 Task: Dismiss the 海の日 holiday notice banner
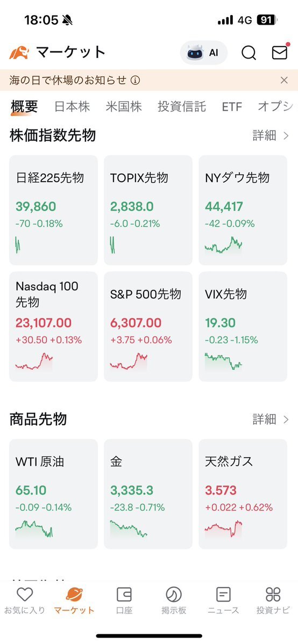(284, 80)
